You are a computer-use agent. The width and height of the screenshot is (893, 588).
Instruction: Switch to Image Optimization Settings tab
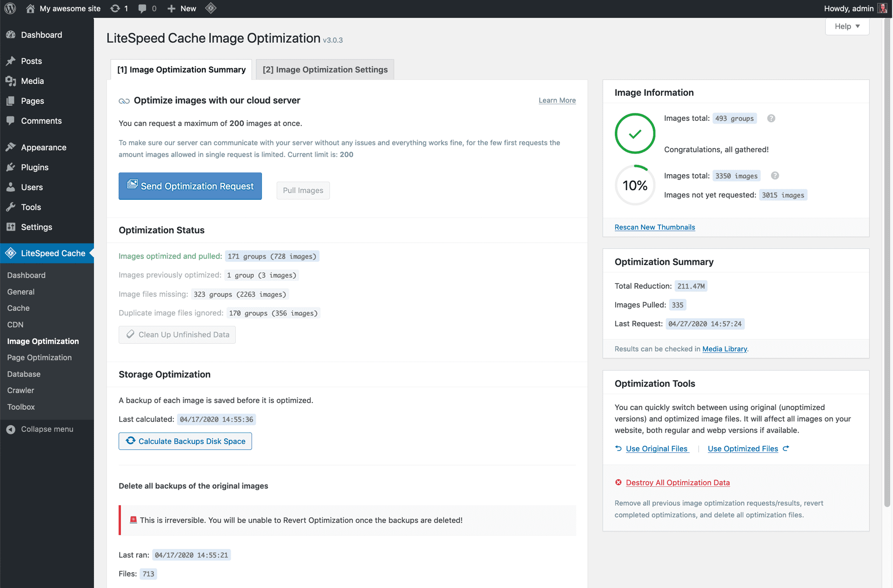pyautogui.click(x=325, y=69)
